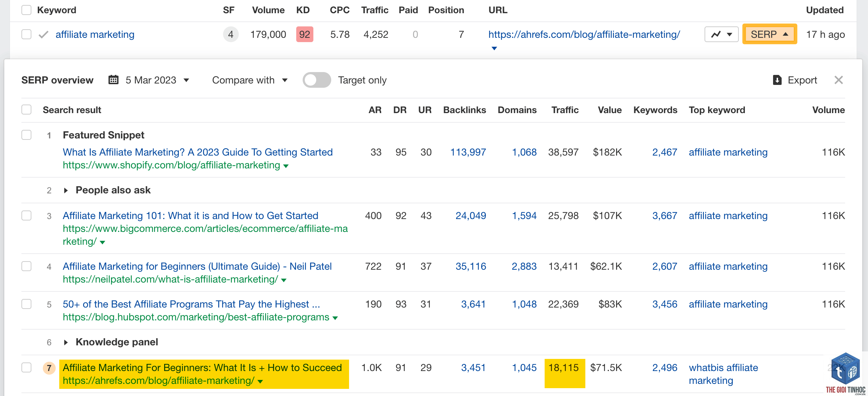Open the BigCommerce URL dropdown arrow
868x396 pixels.
pyautogui.click(x=103, y=242)
